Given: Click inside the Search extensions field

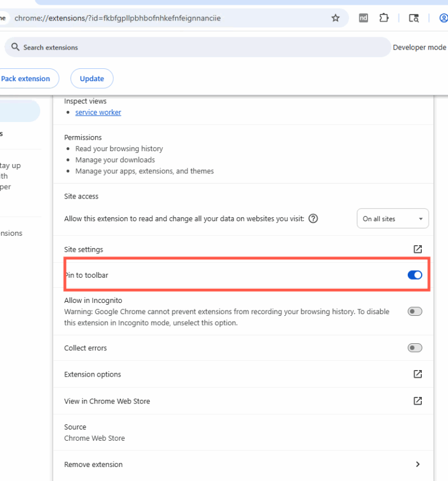Looking at the screenshot, I should (117, 47).
